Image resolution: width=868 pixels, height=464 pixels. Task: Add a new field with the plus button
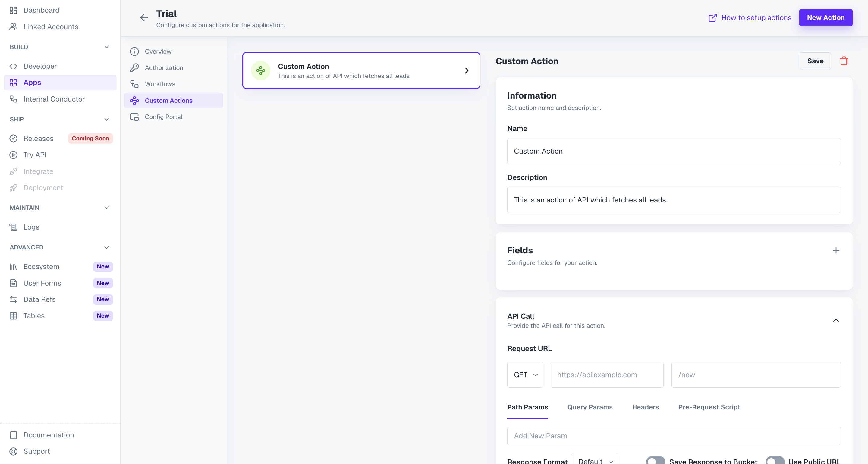836,250
